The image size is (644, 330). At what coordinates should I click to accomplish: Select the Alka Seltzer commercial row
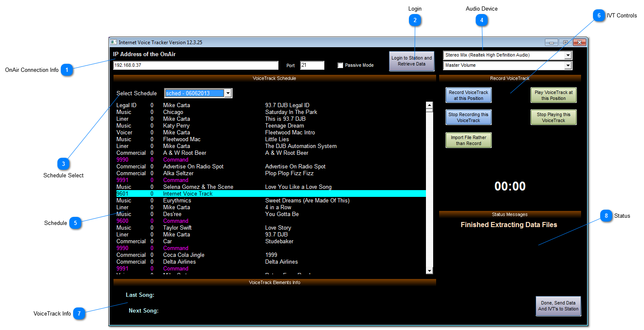coord(271,173)
